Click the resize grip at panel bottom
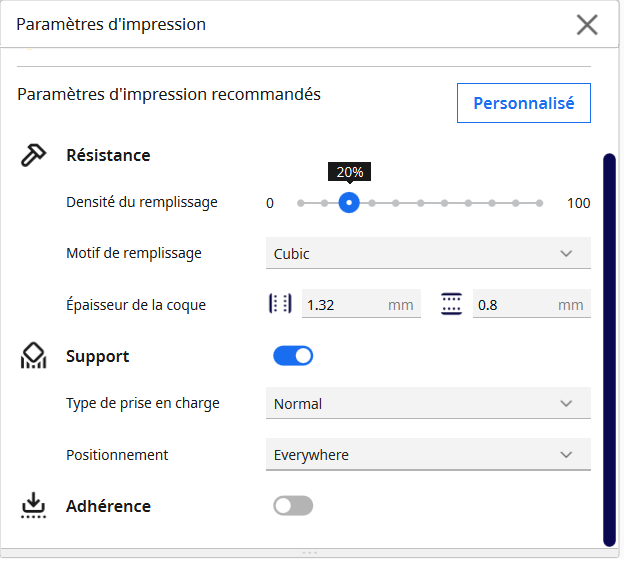Image resolution: width=624 pixels, height=565 pixels. tap(310, 553)
